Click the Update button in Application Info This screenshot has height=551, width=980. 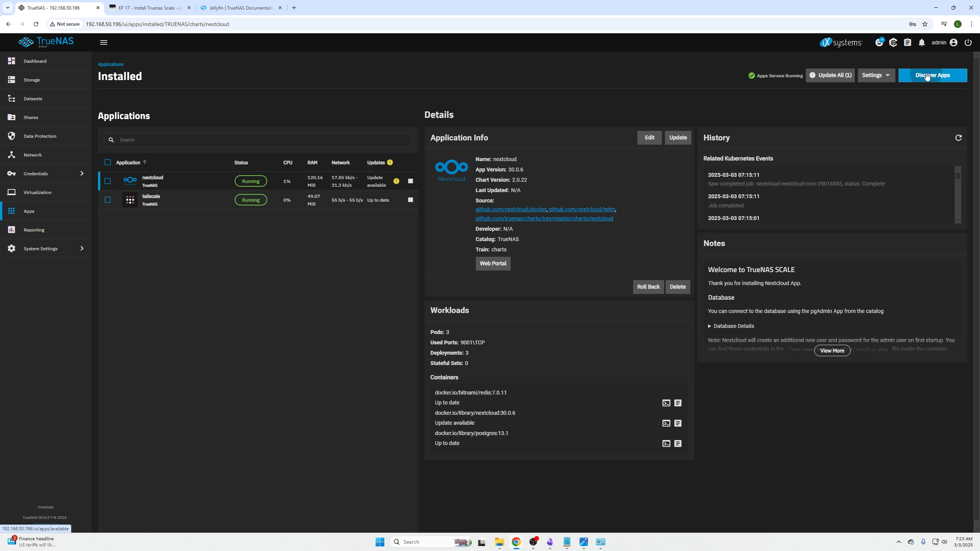678,138
